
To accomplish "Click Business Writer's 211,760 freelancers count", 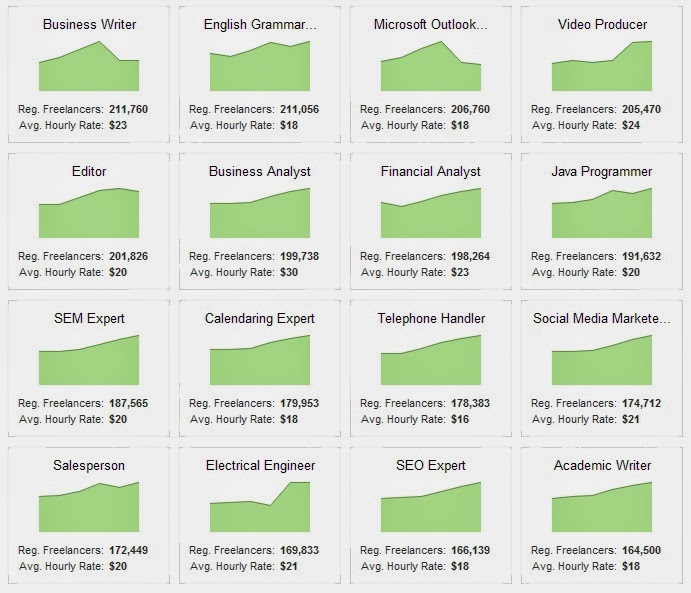I will (129, 109).
